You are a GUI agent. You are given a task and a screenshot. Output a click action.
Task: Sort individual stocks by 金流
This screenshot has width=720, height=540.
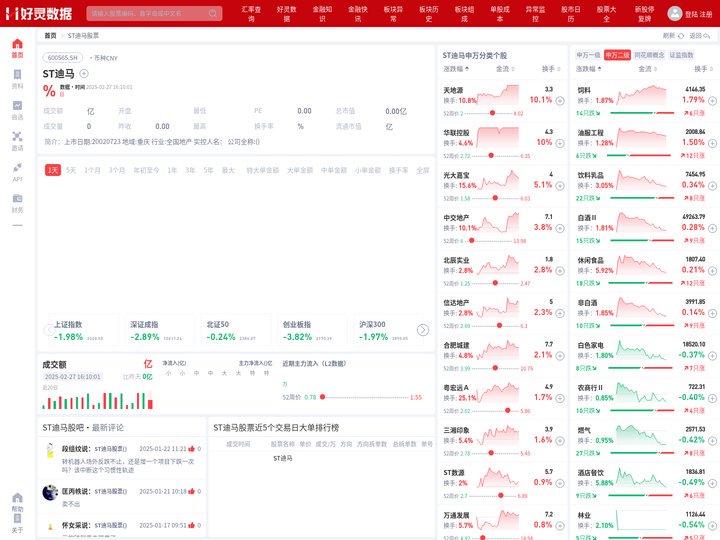click(x=505, y=69)
